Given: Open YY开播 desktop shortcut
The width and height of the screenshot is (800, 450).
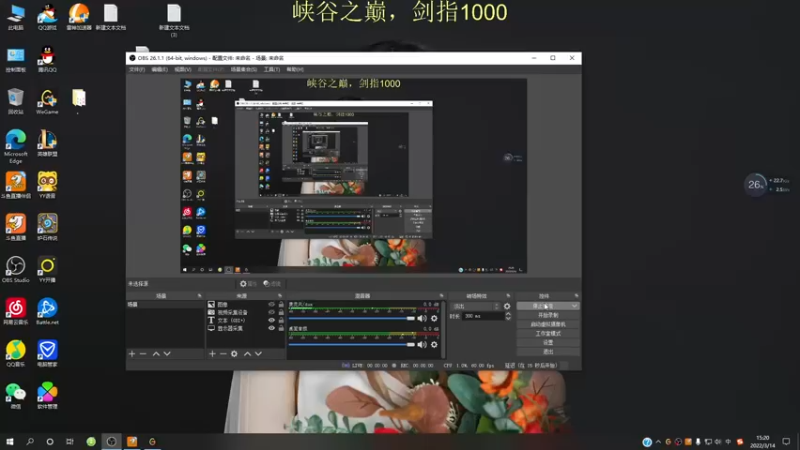Looking at the screenshot, I should [47, 269].
